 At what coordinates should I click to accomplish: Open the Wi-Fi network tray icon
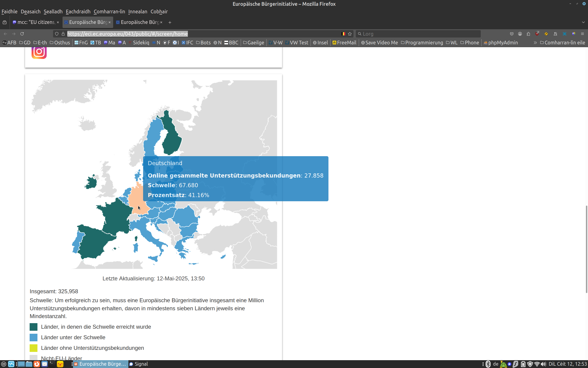(x=537, y=364)
